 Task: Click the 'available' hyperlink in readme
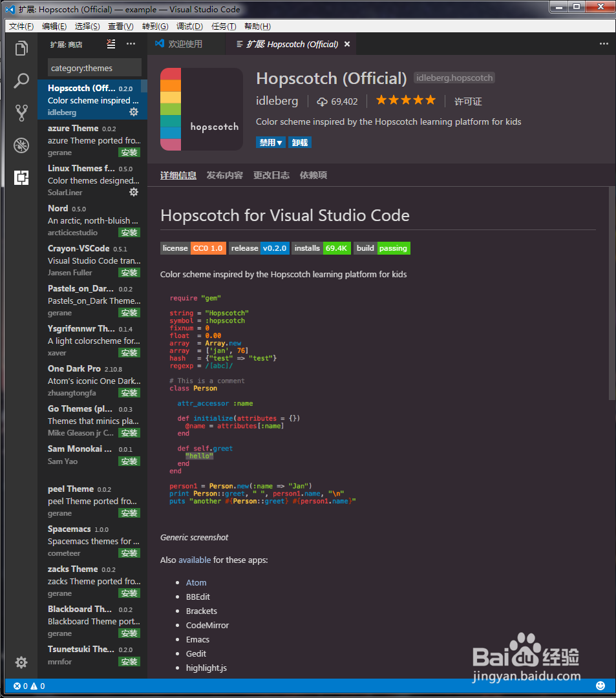(195, 560)
